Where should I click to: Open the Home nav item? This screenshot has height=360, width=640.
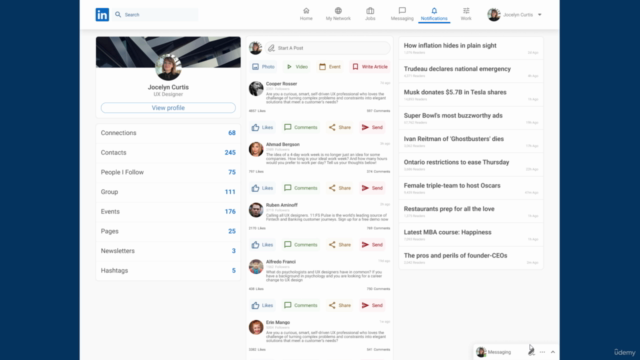306,14
